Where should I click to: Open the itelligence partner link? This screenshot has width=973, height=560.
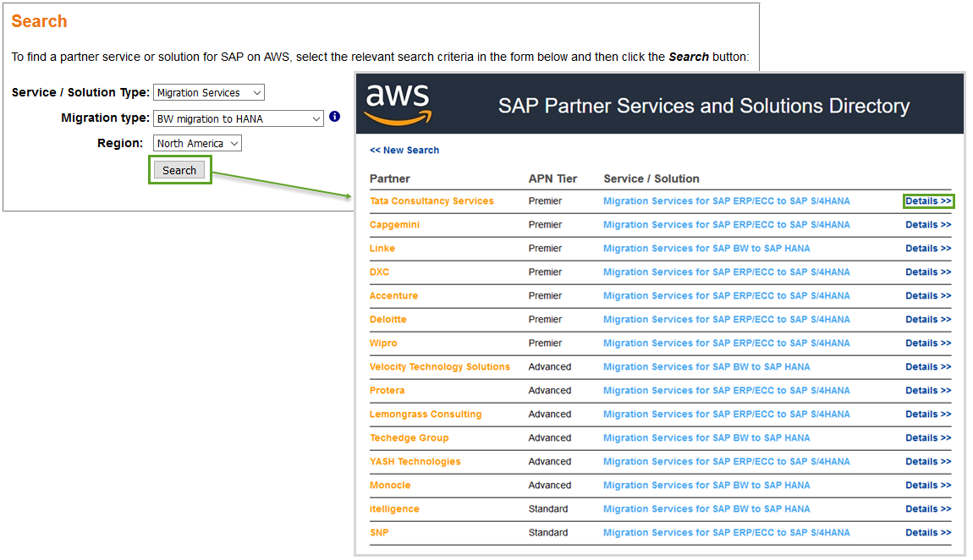coord(394,508)
